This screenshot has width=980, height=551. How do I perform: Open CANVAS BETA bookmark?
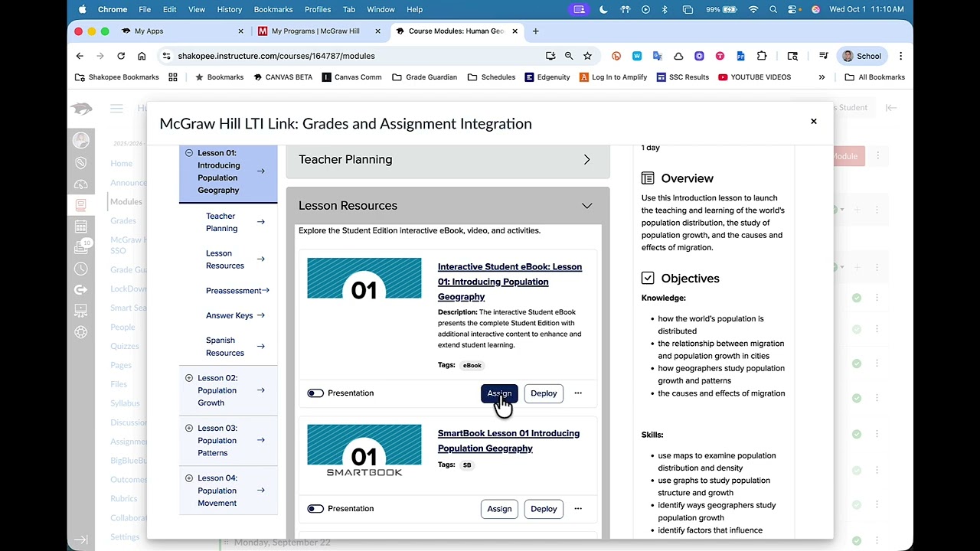pos(283,77)
